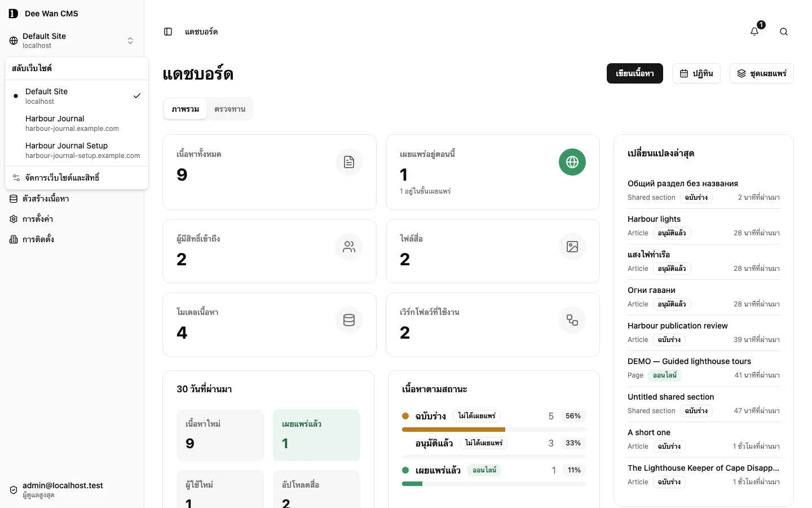
Task: Switch to the Harbour Journal site
Action: [x=77, y=123]
